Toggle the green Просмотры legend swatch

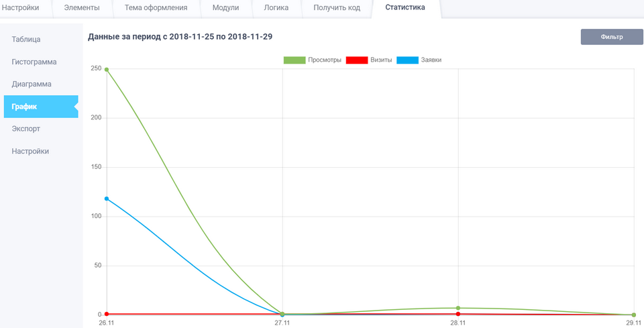294,60
